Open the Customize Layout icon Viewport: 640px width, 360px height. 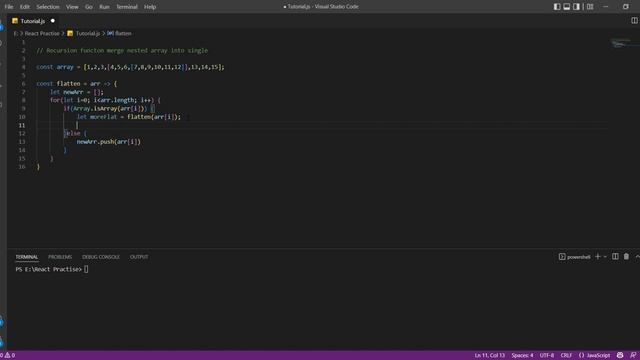click(590, 7)
